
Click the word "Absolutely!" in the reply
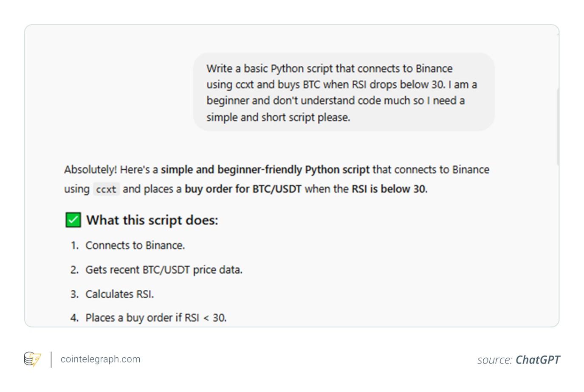coord(90,170)
